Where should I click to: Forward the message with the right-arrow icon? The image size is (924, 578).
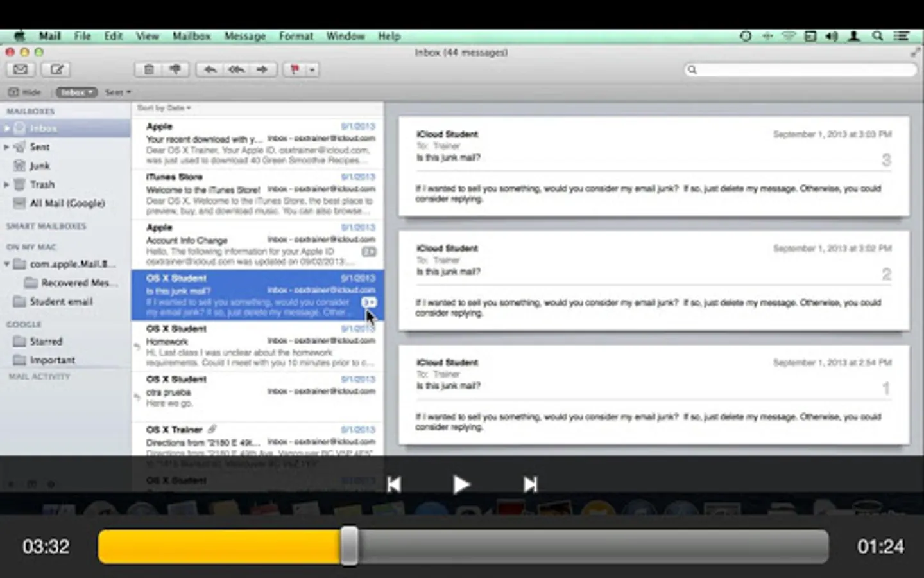coord(262,69)
